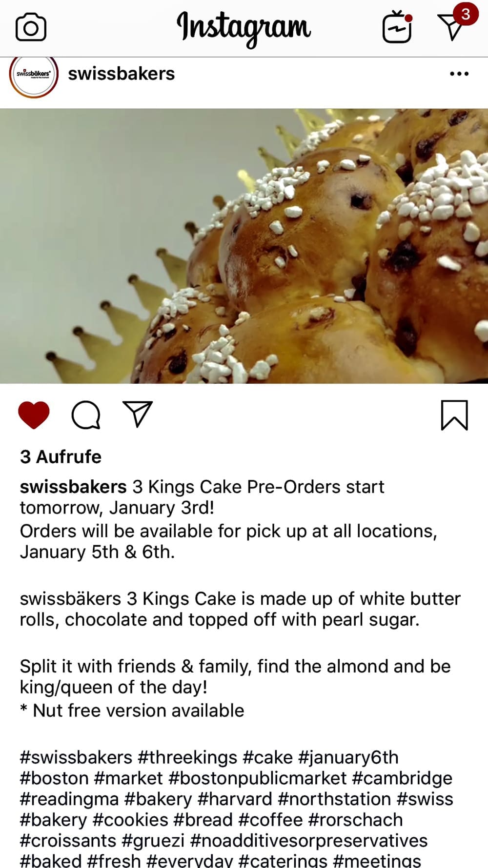
Task: Open post options three-dot menu
Action: point(459,74)
